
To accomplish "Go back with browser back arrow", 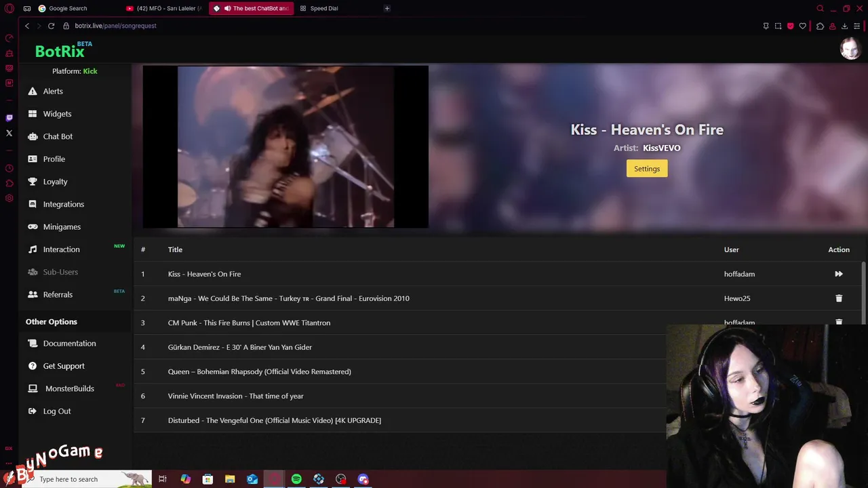I will pyautogui.click(x=27, y=26).
